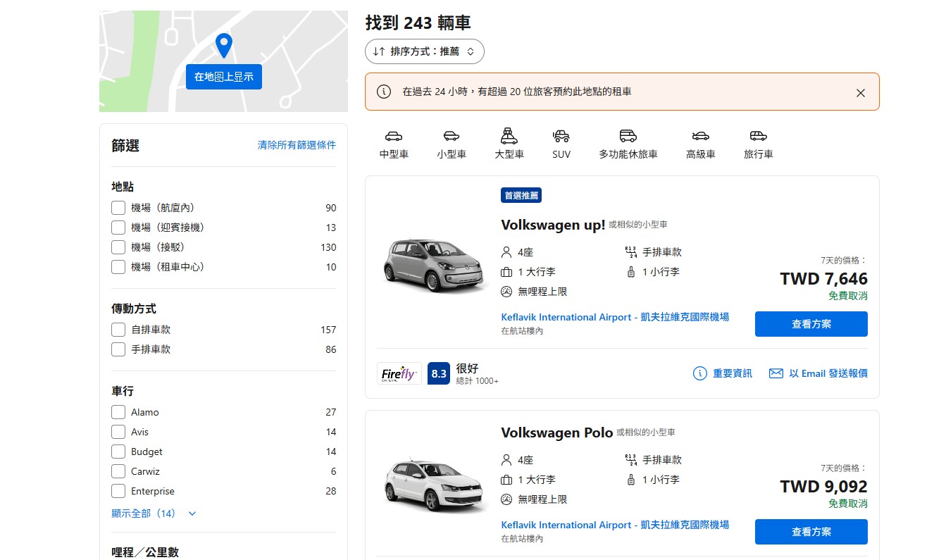The width and height of the screenshot is (934, 560).
Task: Select the 高級車 category icon
Action: coord(700,143)
